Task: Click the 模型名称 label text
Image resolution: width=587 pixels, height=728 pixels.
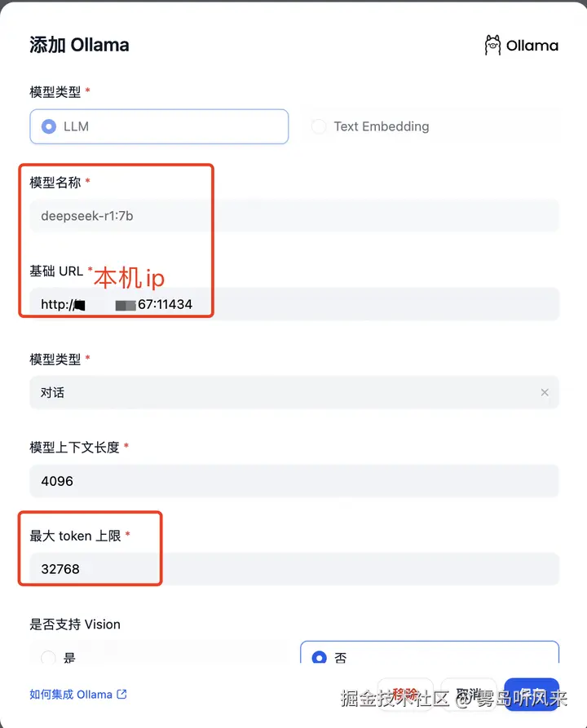Action: 55,183
